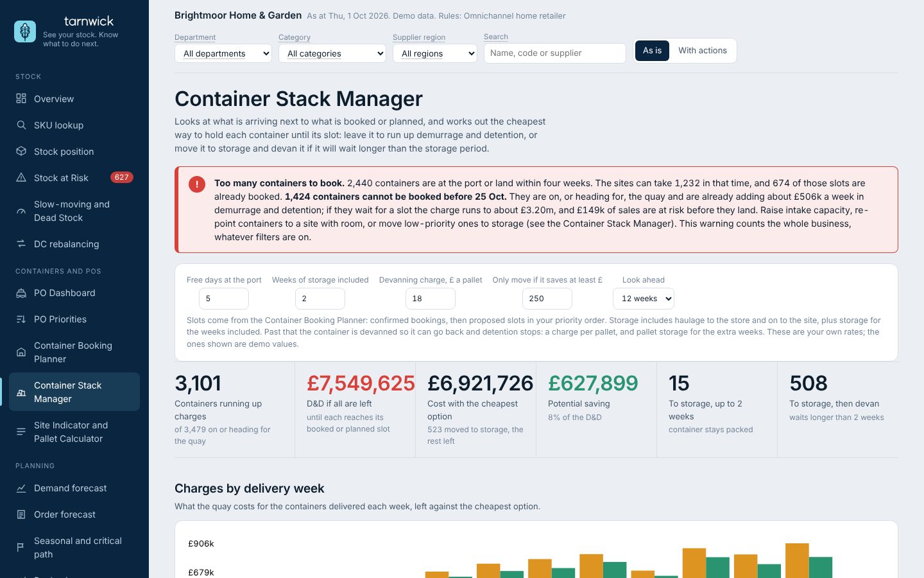Click the Weeks of storage included field

point(320,299)
